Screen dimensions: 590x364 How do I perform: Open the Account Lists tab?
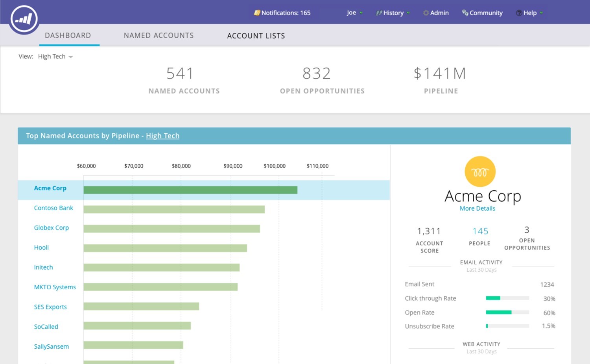click(256, 35)
